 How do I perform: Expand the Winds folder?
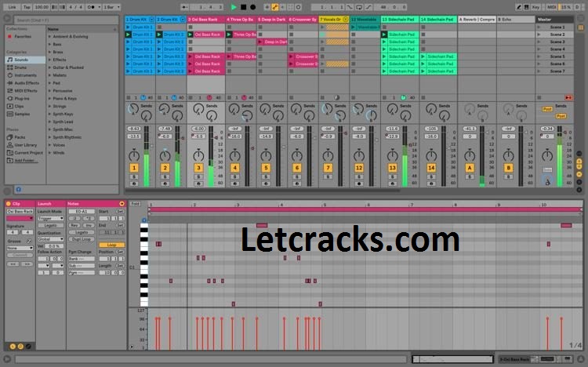point(49,153)
